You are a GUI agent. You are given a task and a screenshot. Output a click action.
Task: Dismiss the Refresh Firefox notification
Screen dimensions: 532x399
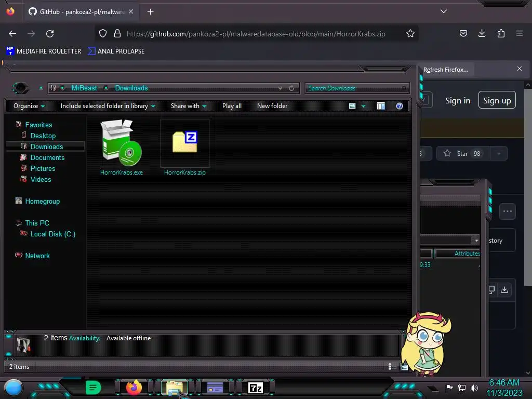[x=520, y=69]
